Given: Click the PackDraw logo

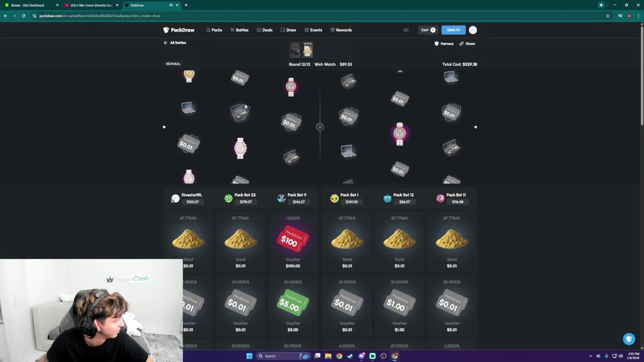Looking at the screenshot, I should tap(179, 30).
